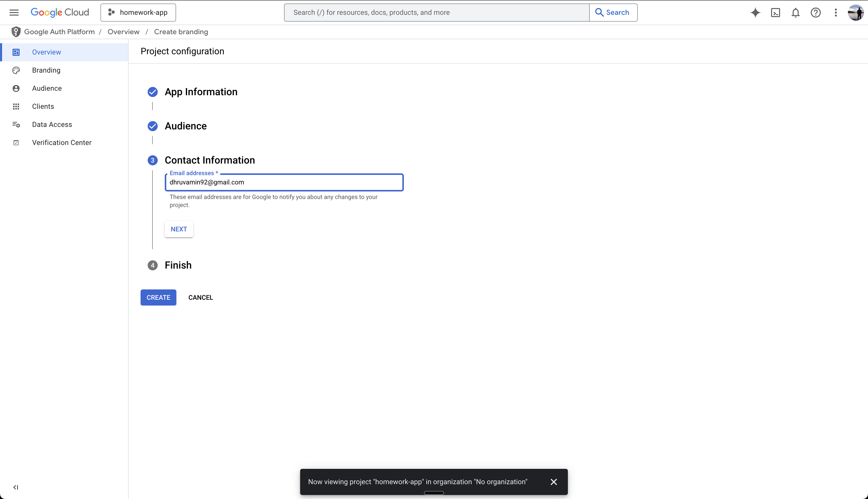Image resolution: width=868 pixels, height=499 pixels.
Task: Click the step 4 number badge
Action: (152, 265)
